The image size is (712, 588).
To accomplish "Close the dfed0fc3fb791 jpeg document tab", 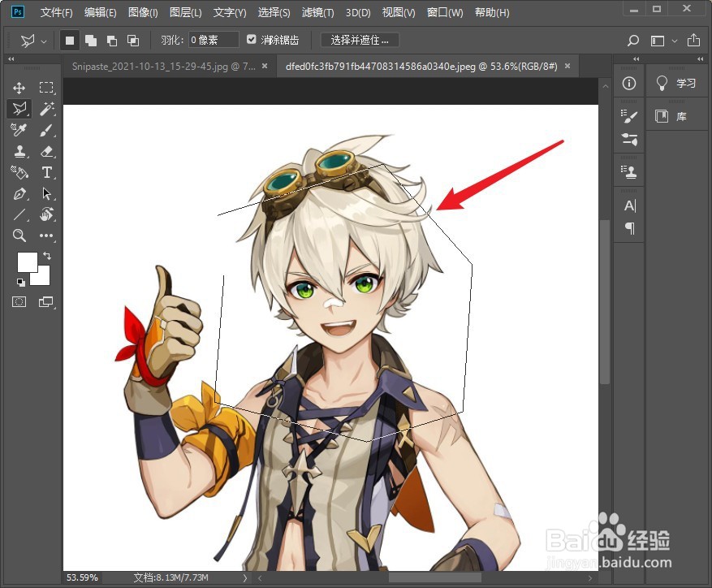I will (567, 67).
